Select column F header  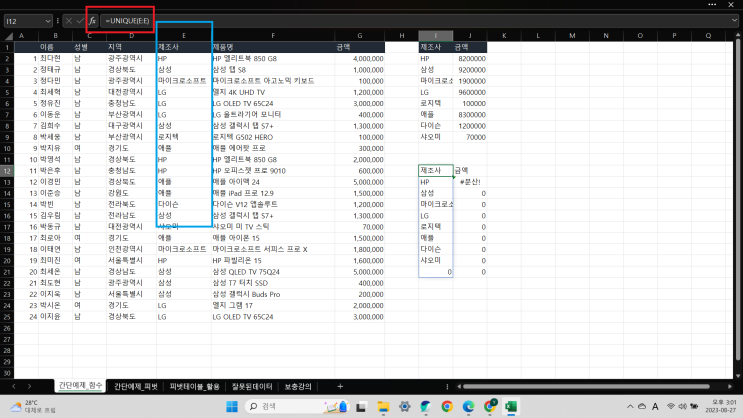pos(273,36)
